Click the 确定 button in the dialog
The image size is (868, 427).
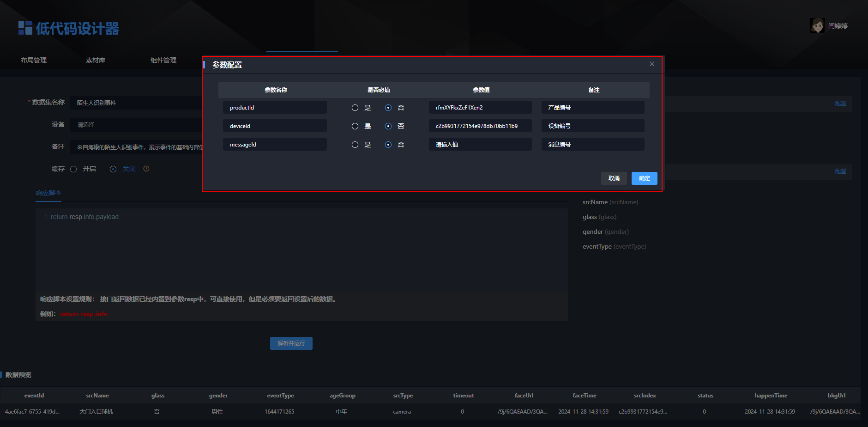pos(645,178)
